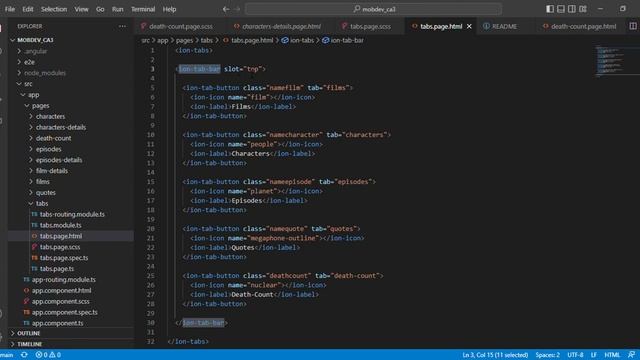Expand characters-details folder
The image size is (640, 360).
click(61, 127)
